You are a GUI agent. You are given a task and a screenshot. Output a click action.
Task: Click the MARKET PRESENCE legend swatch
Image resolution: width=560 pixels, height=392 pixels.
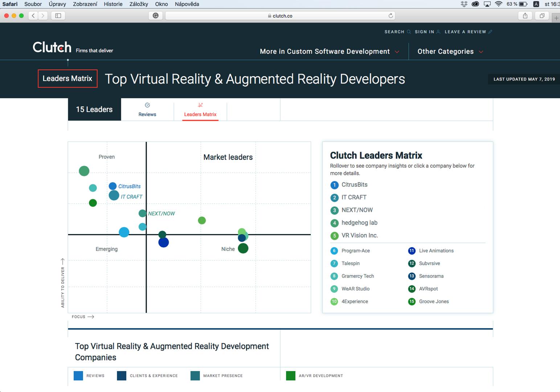coord(195,376)
